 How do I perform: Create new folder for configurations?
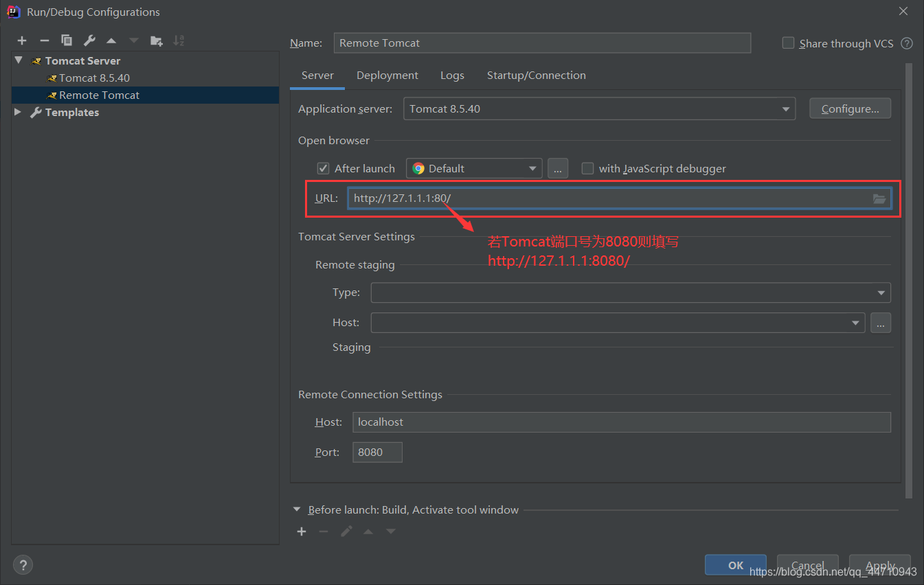157,41
